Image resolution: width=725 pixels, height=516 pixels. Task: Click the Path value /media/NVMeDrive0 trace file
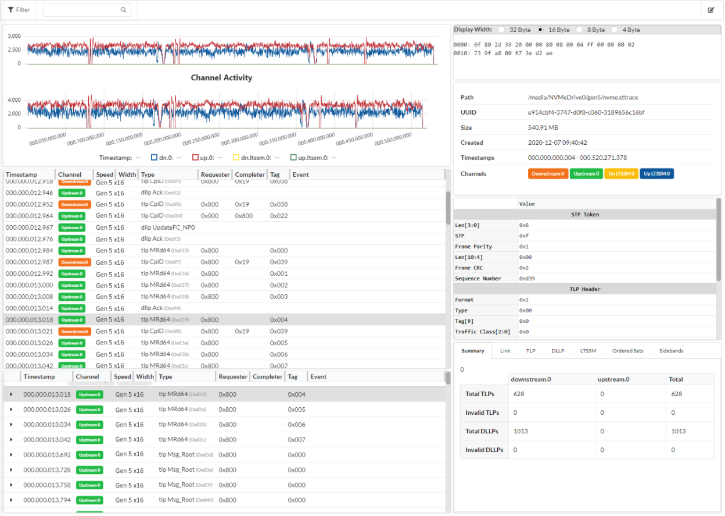coord(583,98)
